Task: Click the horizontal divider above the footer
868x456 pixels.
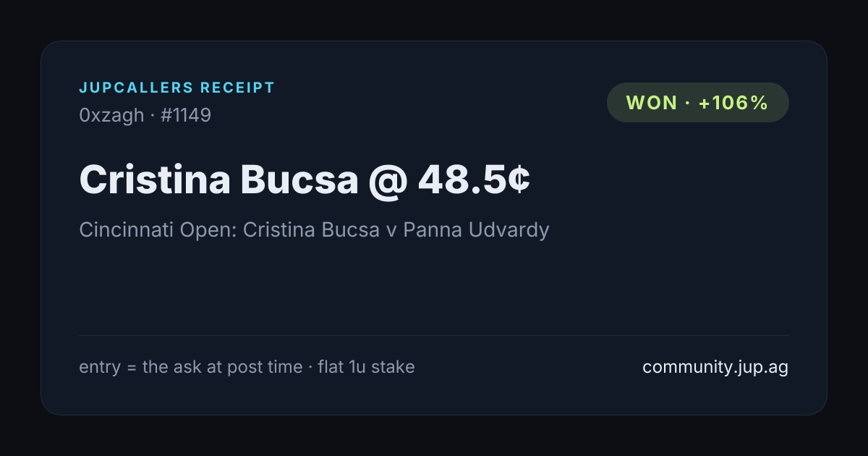Action: point(434,335)
